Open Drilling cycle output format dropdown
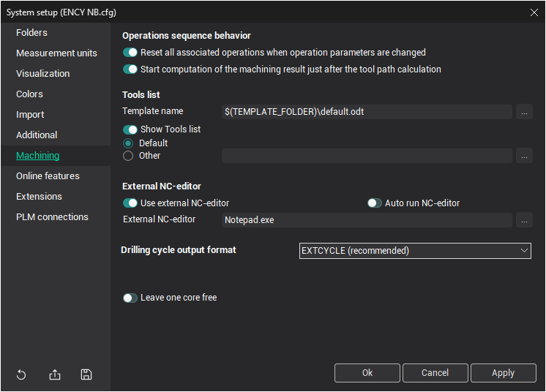 pyautogui.click(x=415, y=251)
